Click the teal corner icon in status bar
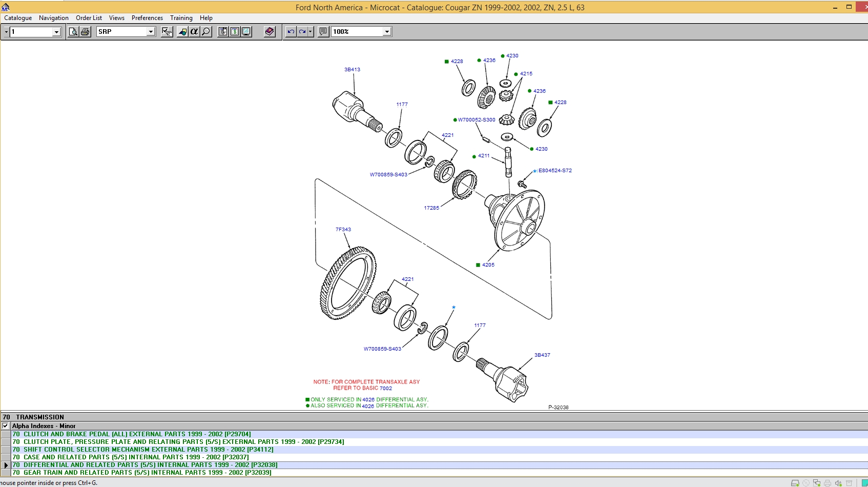Image resolution: width=868 pixels, height=487 pixels. click(864, 483)
